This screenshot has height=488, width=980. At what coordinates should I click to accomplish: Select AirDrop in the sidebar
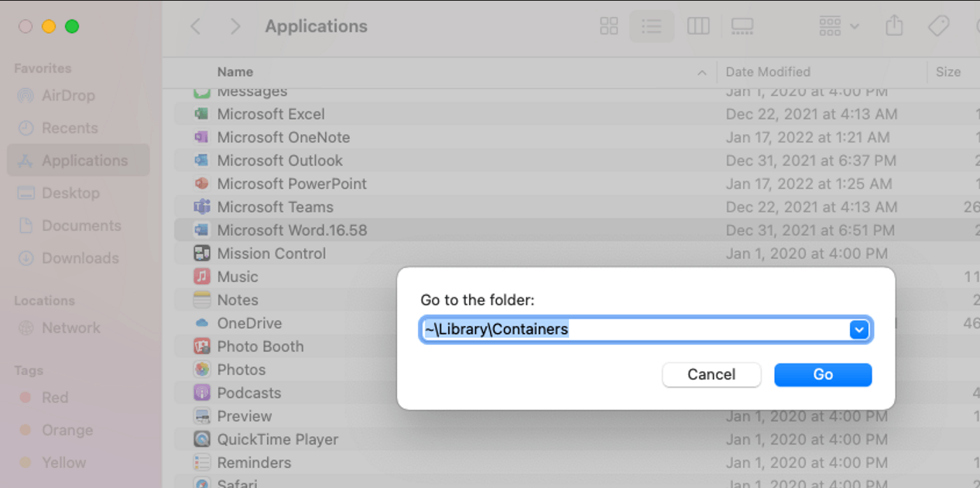[x=68, y=96]
